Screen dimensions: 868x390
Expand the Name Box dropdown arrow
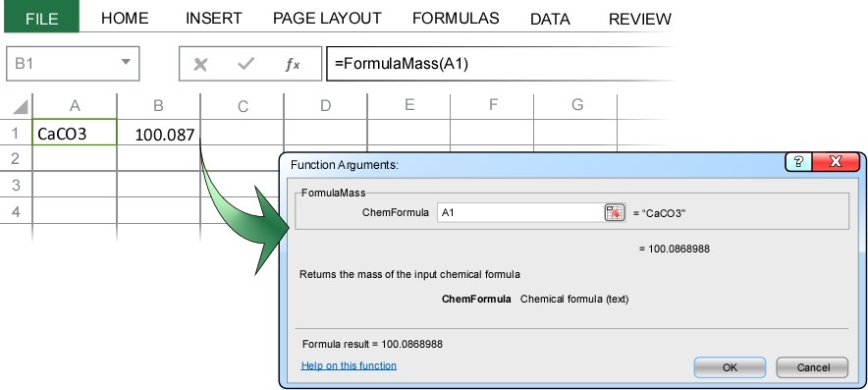127,62
